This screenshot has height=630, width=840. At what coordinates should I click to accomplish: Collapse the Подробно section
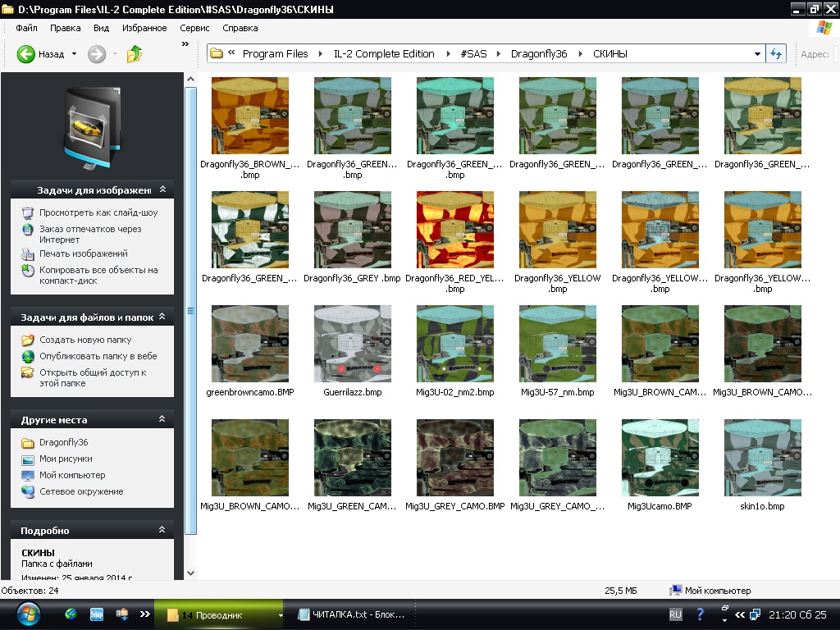(162, 530)
